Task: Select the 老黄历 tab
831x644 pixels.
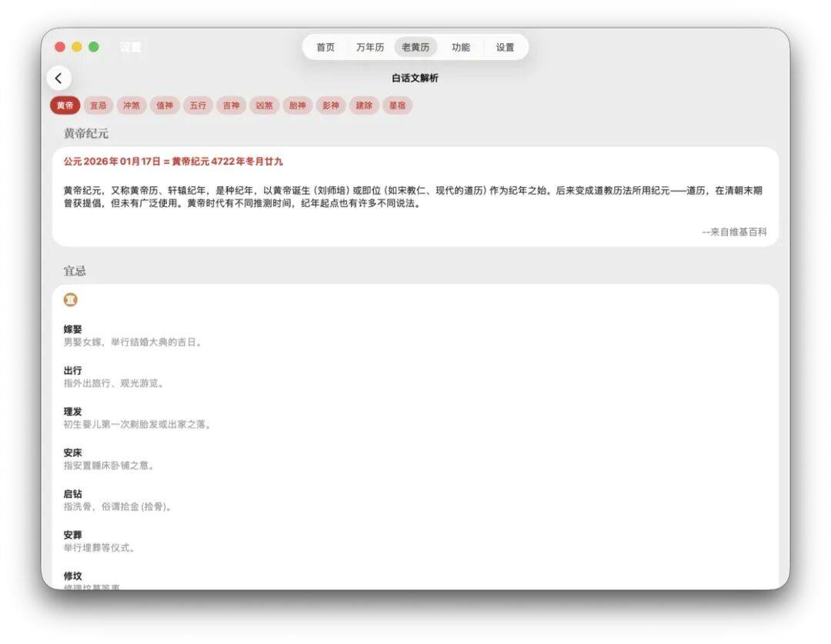Action: click(x=415, y=46)
